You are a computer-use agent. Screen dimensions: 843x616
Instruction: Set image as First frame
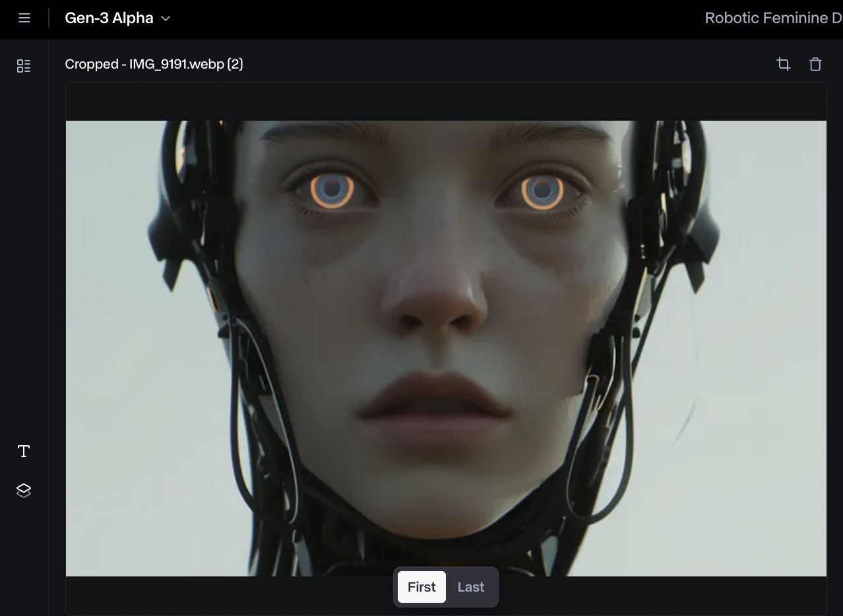tap(421, 587)
